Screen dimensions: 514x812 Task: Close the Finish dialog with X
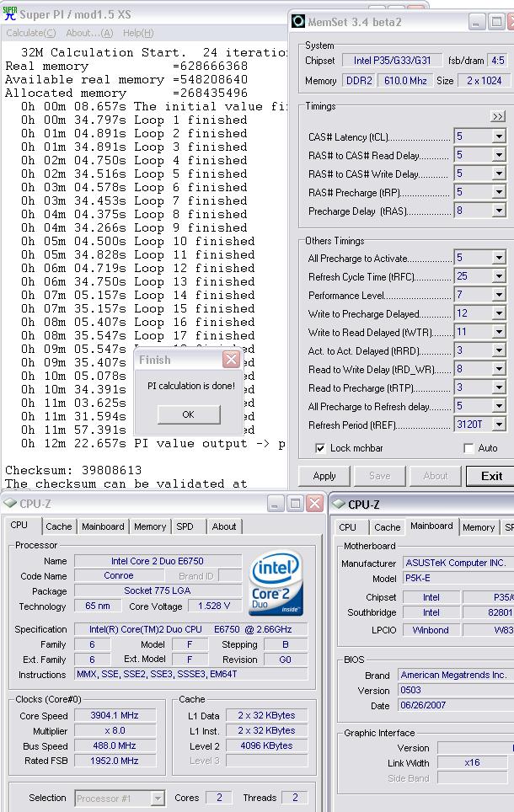(x=231, y=359)
